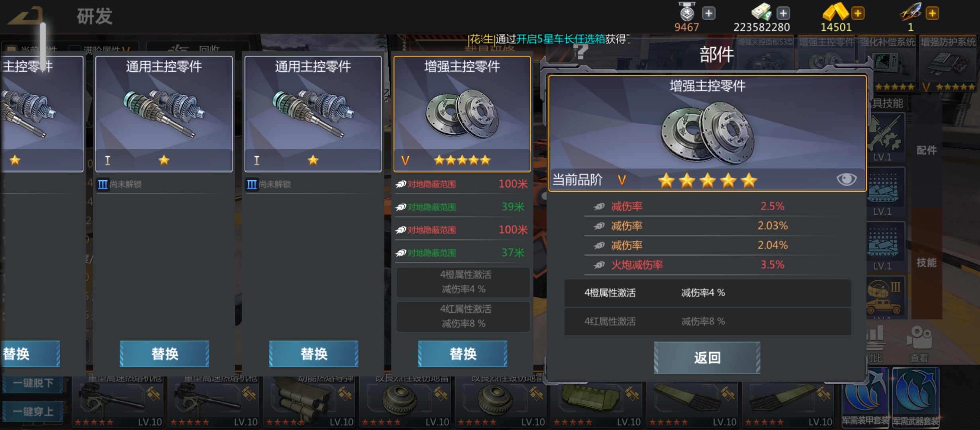The height and width of the screenshot is (430, 980).
Task: Click 返回 to close the 部件 panel
Action: (707, 358)
